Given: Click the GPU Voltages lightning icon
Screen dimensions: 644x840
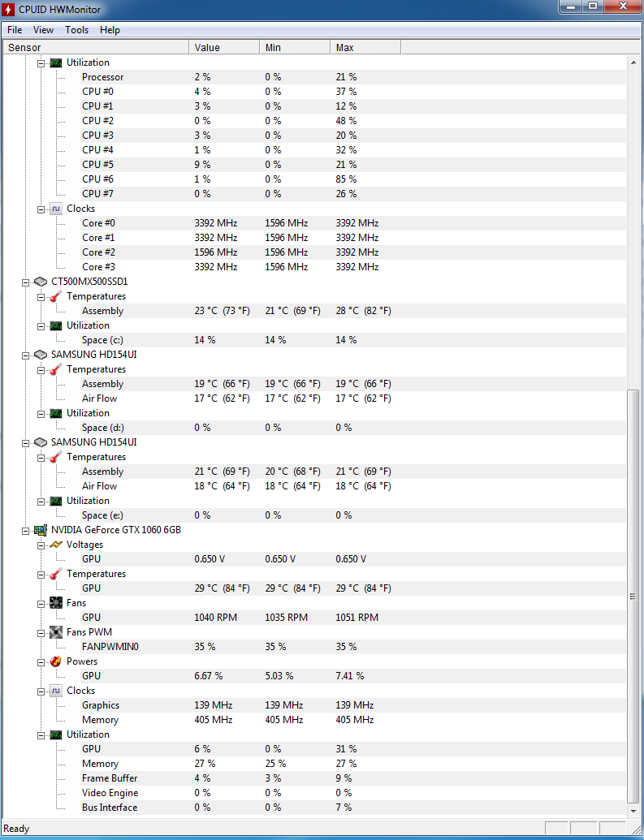Looking at the screenshot, I should click(56, 545).
